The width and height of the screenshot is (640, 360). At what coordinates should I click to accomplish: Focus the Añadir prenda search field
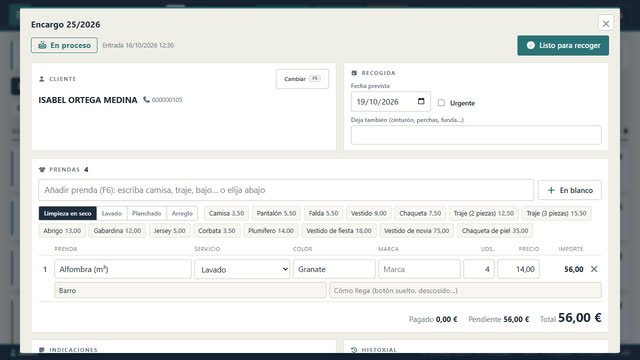tap(286, 190)
